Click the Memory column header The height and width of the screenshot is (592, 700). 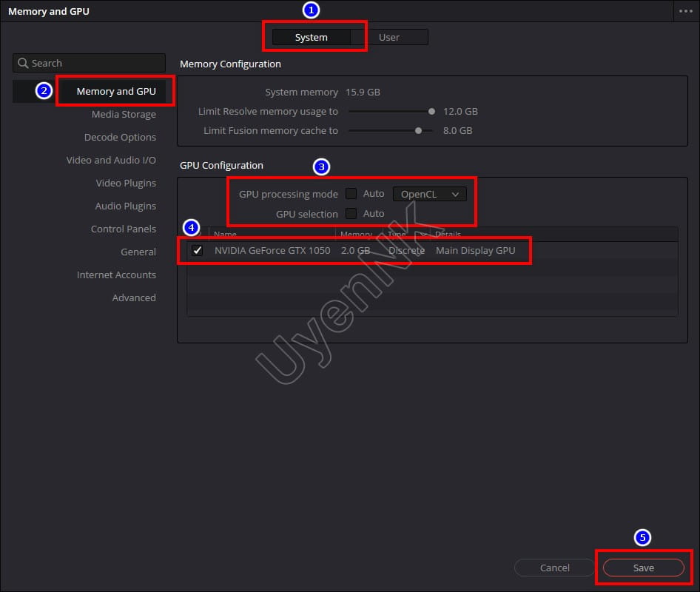(x=356, y=235)
